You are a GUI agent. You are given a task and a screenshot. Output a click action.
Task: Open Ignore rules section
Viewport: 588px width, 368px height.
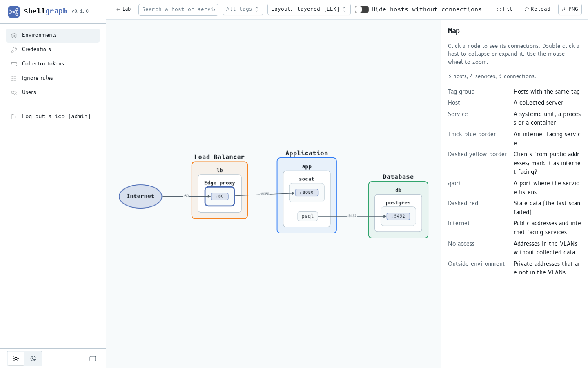coord(53,78)
